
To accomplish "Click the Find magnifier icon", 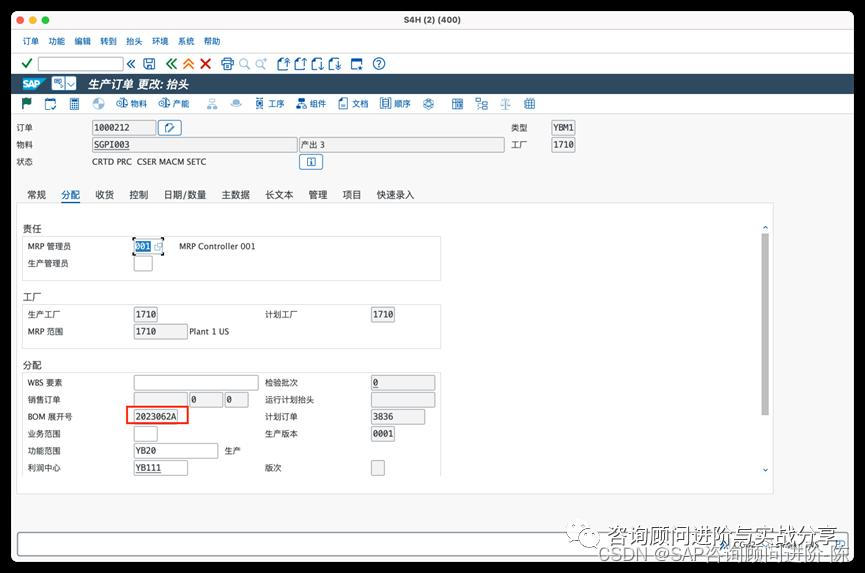I will point(244,64).
